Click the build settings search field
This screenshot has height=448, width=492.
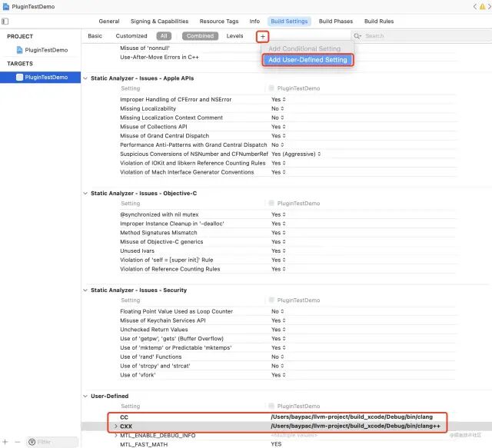pyautogui.click(x=421, y=36)
